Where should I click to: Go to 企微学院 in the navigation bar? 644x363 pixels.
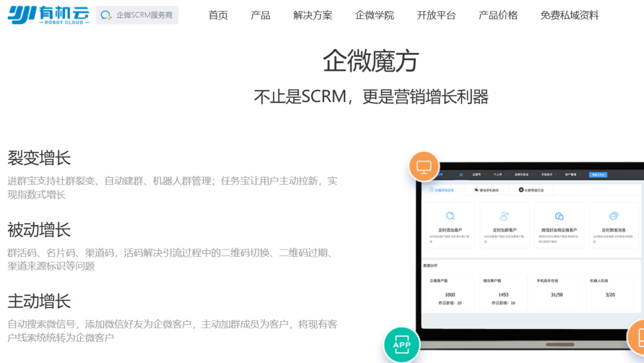pyautogui.click(x=374, y=16)
